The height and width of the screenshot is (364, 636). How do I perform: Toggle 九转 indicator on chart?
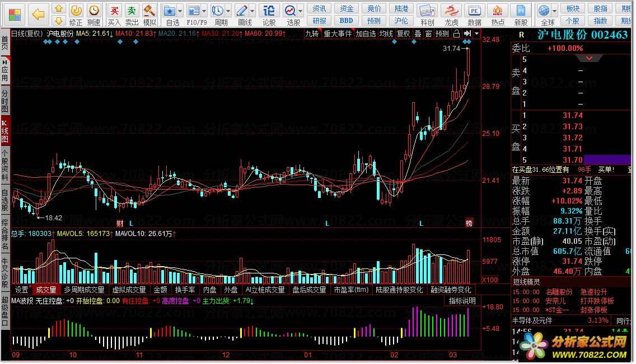312,34
